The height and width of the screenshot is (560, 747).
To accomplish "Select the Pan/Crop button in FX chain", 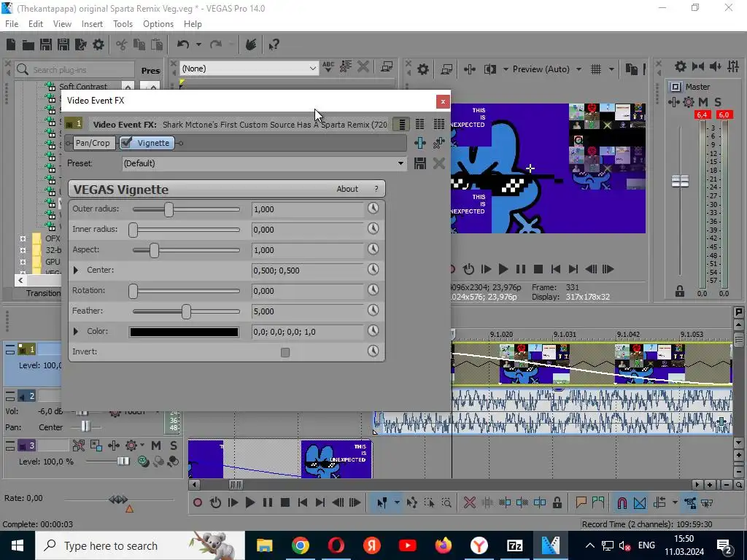I will point(93,143).
